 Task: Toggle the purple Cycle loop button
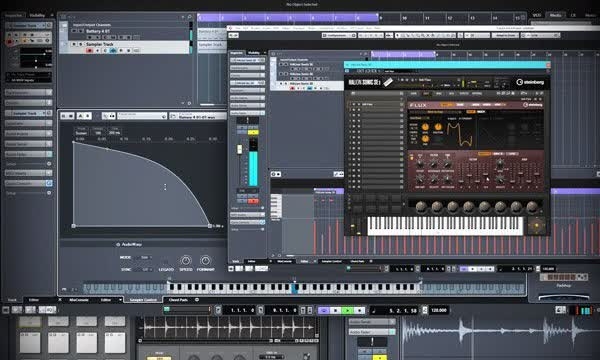(x=324, y=311)
